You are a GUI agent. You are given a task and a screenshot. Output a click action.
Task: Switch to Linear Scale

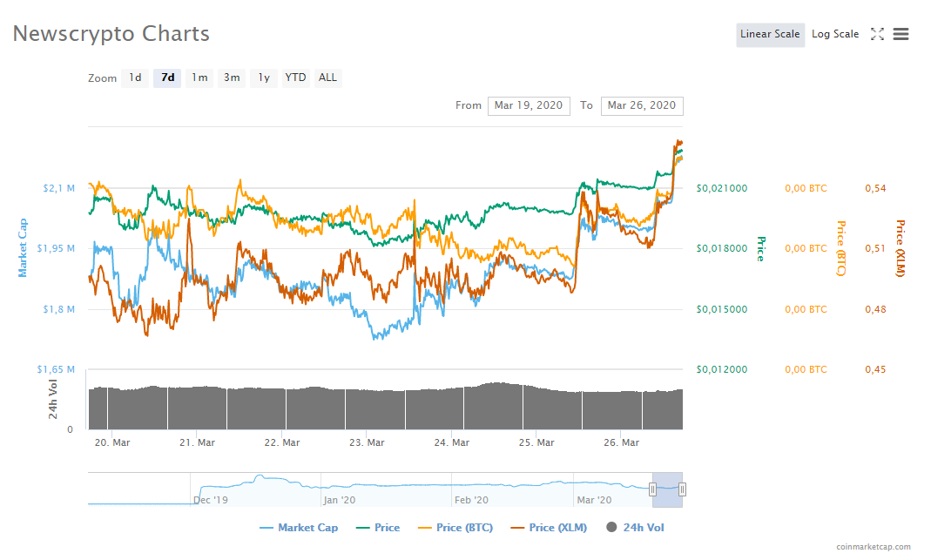pyautogui.click(x=770, y=35)
